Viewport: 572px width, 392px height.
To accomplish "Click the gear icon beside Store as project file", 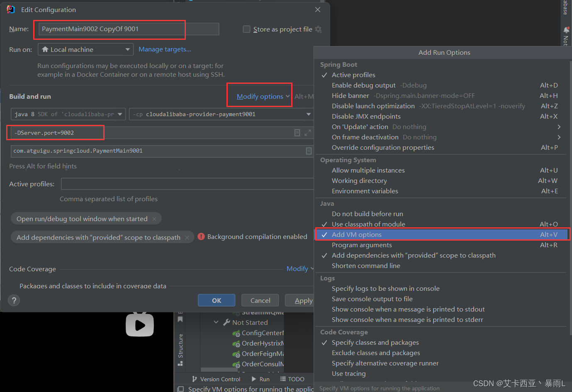I will coord(318,29).
